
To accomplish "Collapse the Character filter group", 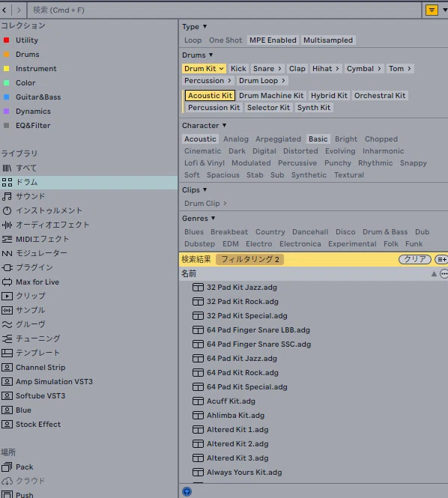I will tap(224, 126).
